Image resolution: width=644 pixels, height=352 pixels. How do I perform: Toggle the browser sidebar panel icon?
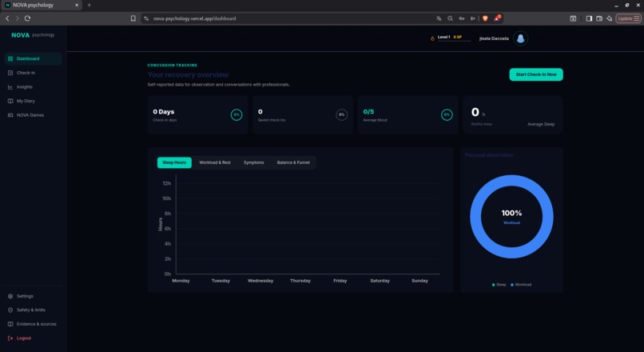coord(589,18)
